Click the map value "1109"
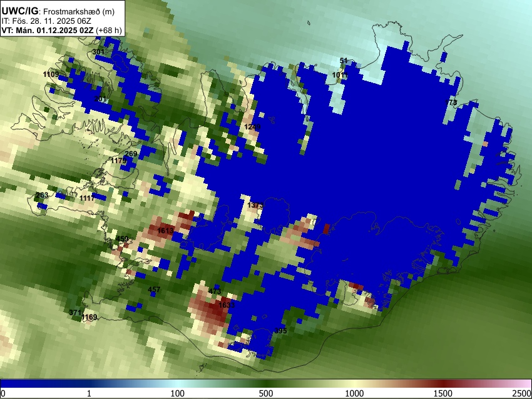 [51, 74]
